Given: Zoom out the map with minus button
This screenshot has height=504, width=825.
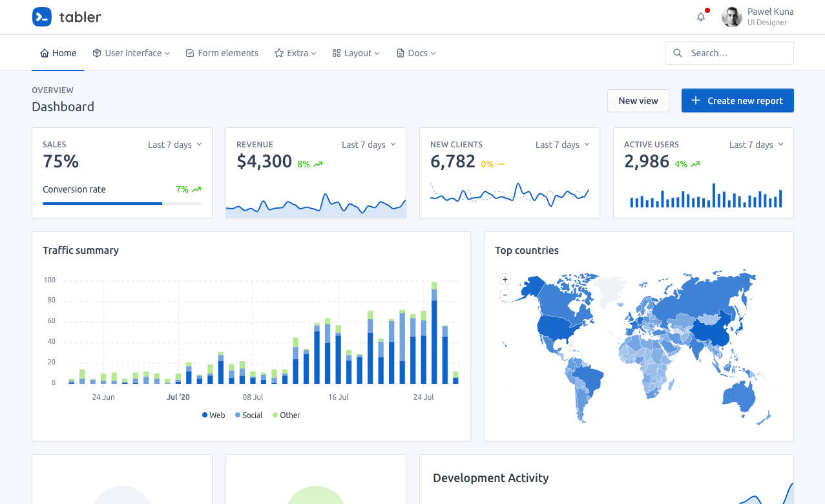Looking at the screenshot, I should tap(505, 295).
